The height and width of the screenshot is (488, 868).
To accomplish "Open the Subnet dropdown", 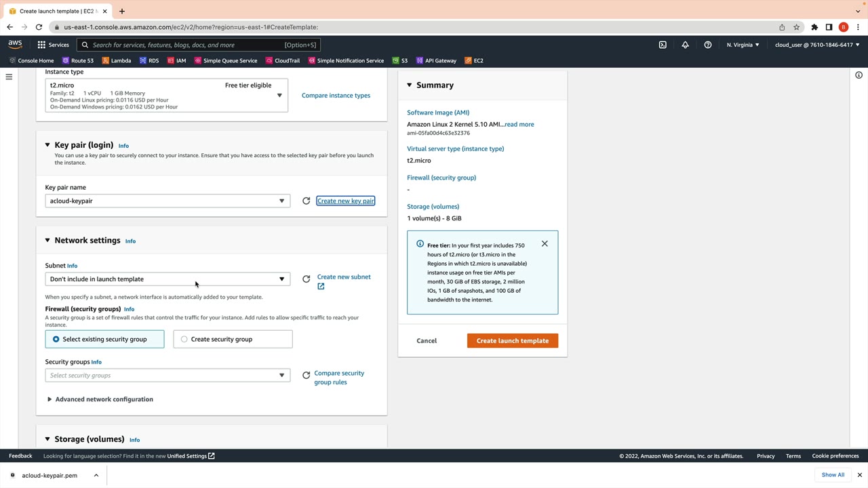I will point(167,279).
